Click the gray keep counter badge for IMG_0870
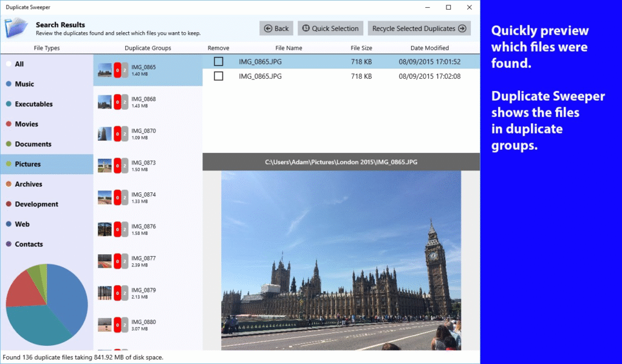This screenshot has width=622, height=364. pos(125,133)
